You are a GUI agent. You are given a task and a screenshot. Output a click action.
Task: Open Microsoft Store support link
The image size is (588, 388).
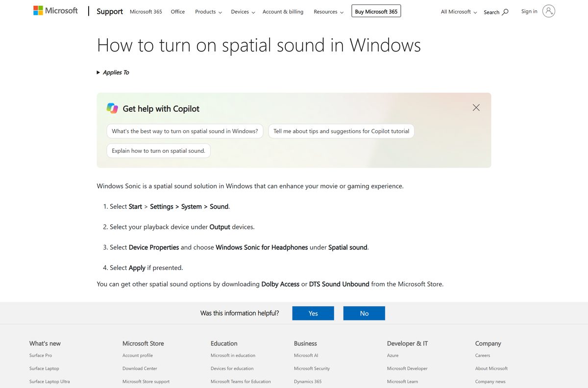pos(146,382)
